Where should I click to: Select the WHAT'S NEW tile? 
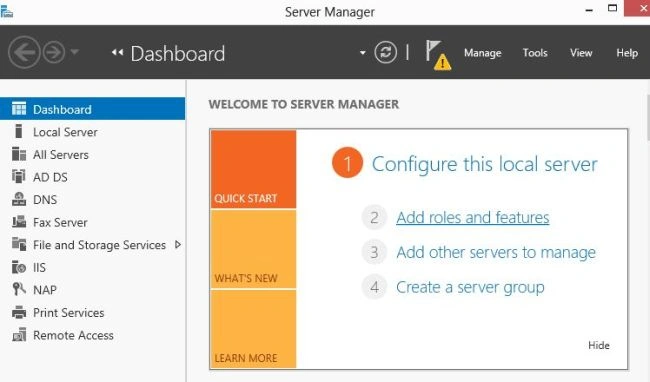pyautogui.click(x=253, y=249)
